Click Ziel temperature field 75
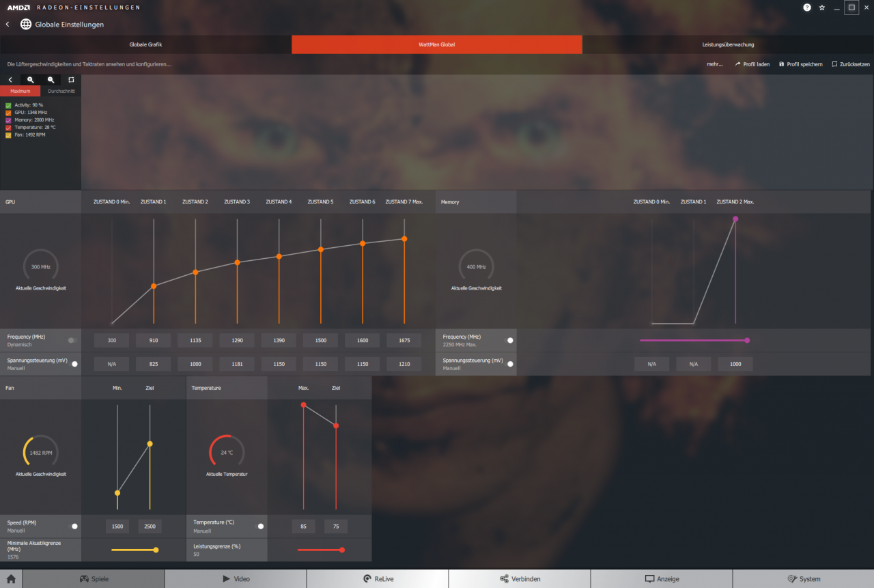This screenshot has height=588, width=874. (336, 527)
